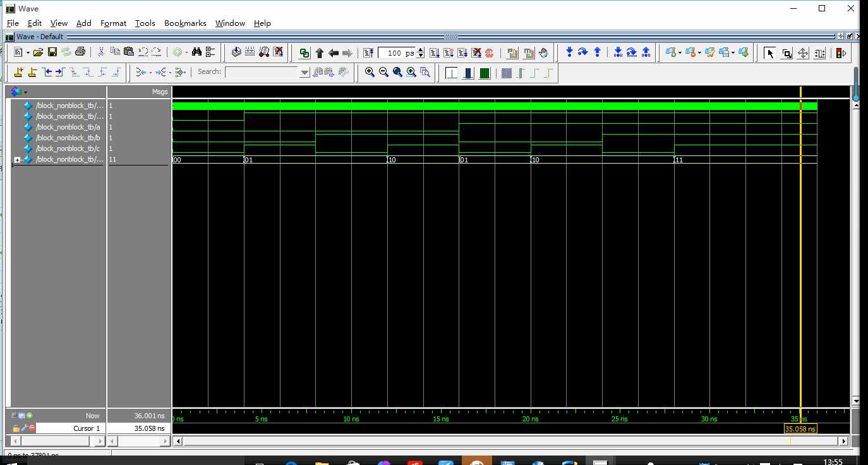Click the Zoom In magnifier icon

370,72
